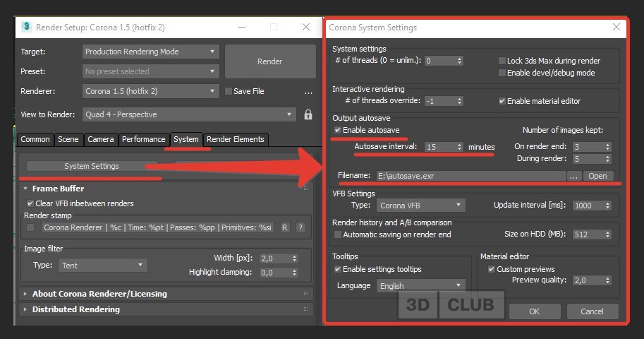
Task: Toggle Clear VFB inbetween renders
Action: point(30,203)
